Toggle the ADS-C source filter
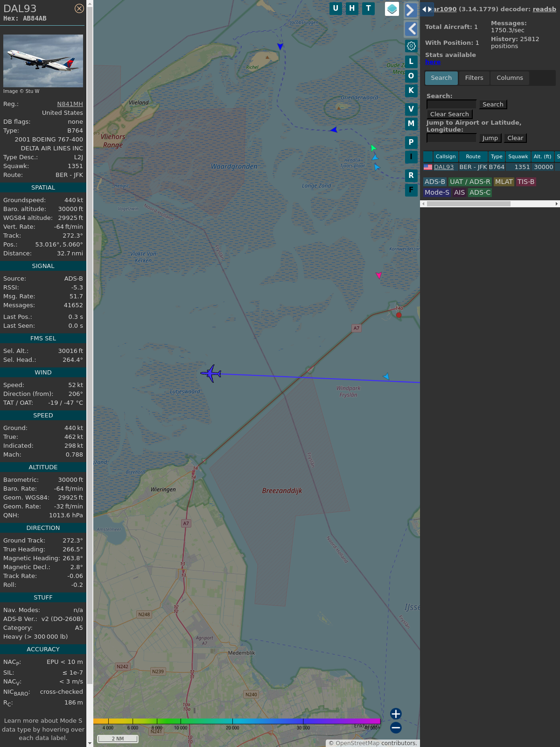The width and height of the screenshot is (560, 747). click(x=480, y=193)
